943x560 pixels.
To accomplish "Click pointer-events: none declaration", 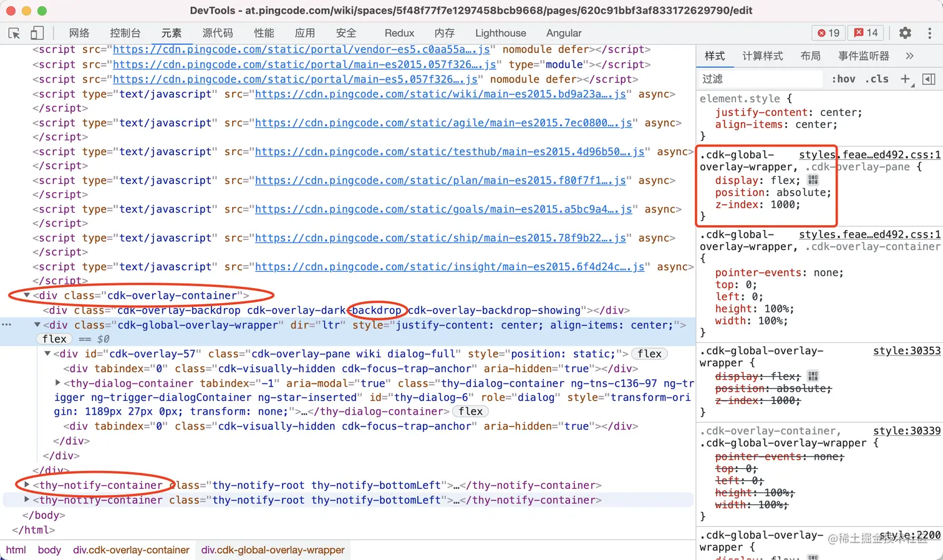I will tap(779, 273).
